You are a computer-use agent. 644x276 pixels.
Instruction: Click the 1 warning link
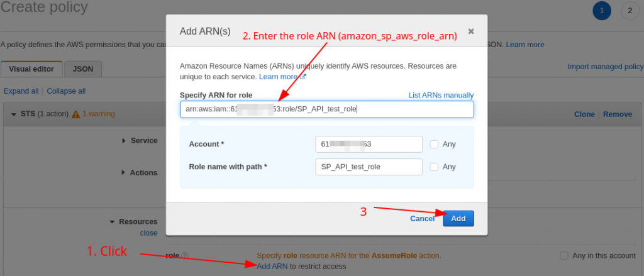[99, 114]
